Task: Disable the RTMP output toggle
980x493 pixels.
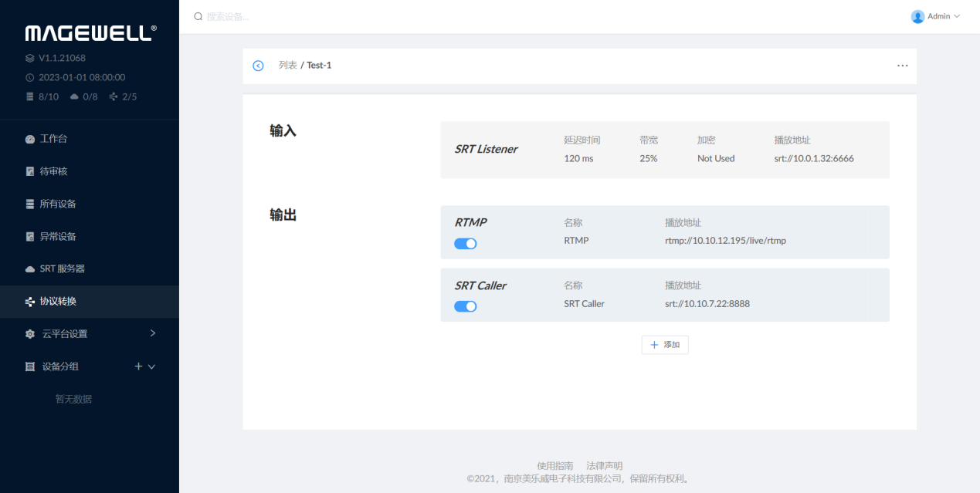Action: pos(465,244)
